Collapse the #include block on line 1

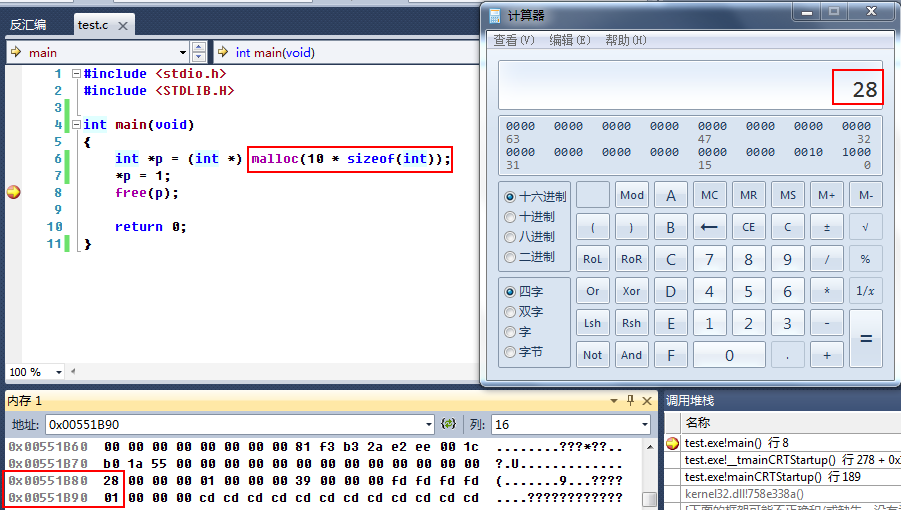[x=76, y=74]
